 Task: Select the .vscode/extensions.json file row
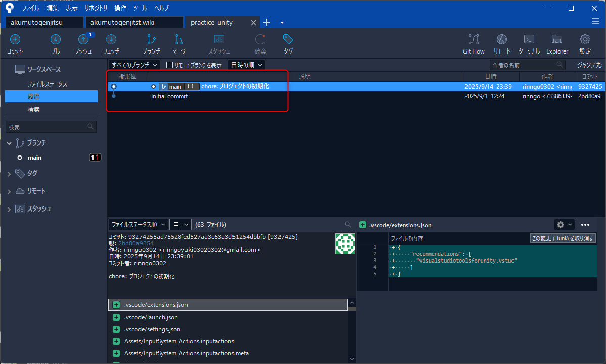coord(227,305)
